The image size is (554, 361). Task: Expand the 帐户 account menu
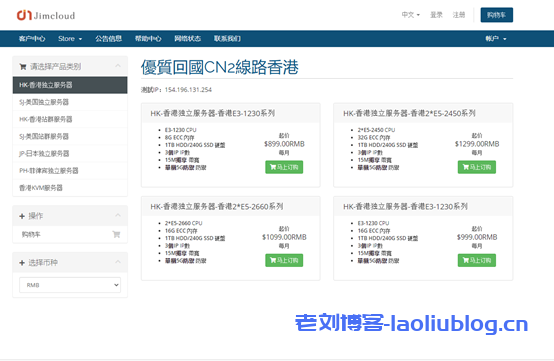coord(496,39)
